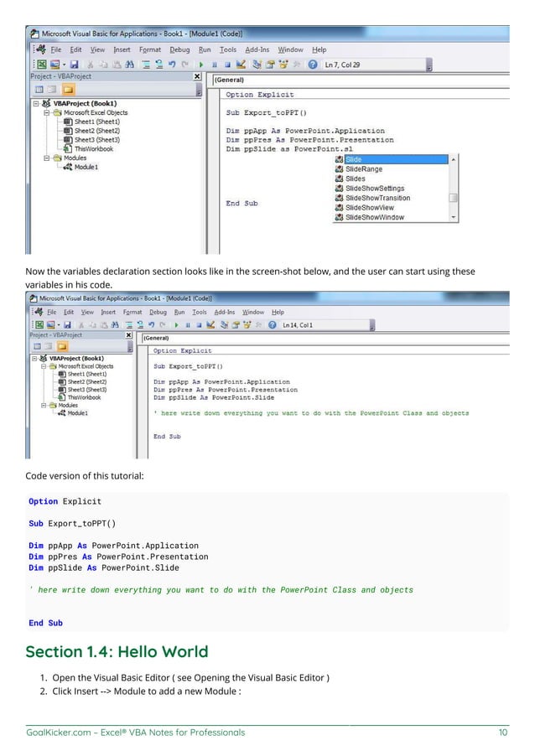The image size is (535, 756).
Task: Toggle Folders icon in lower Project pane
Action: point(62,346)
